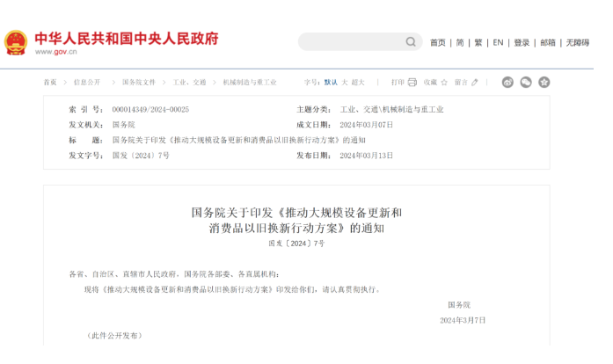
Task: Share to Weibo via the Weibo icon
Action: 508,83
